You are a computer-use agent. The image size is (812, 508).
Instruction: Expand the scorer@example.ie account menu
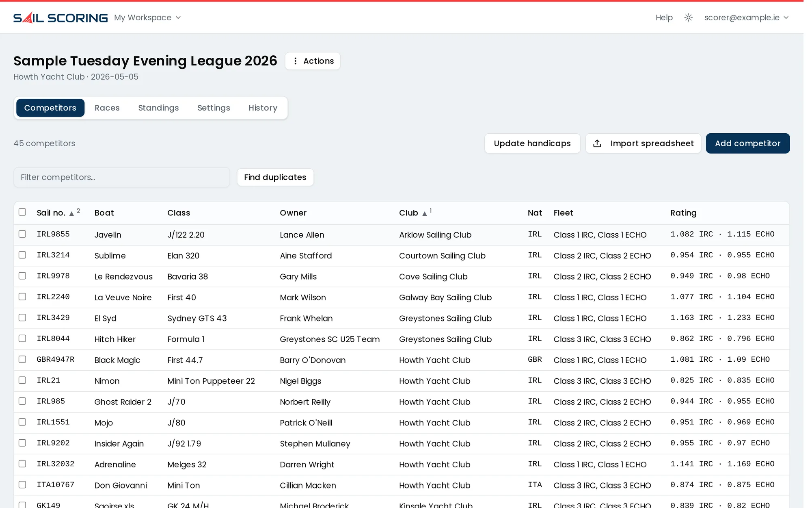tap(746, 17)
